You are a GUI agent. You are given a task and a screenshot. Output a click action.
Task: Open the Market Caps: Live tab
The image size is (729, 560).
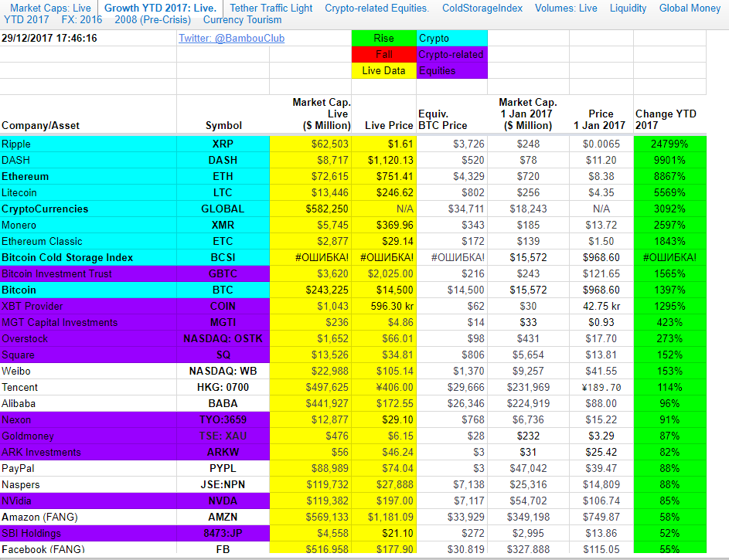pyautogui.click(x=50, y=8)
